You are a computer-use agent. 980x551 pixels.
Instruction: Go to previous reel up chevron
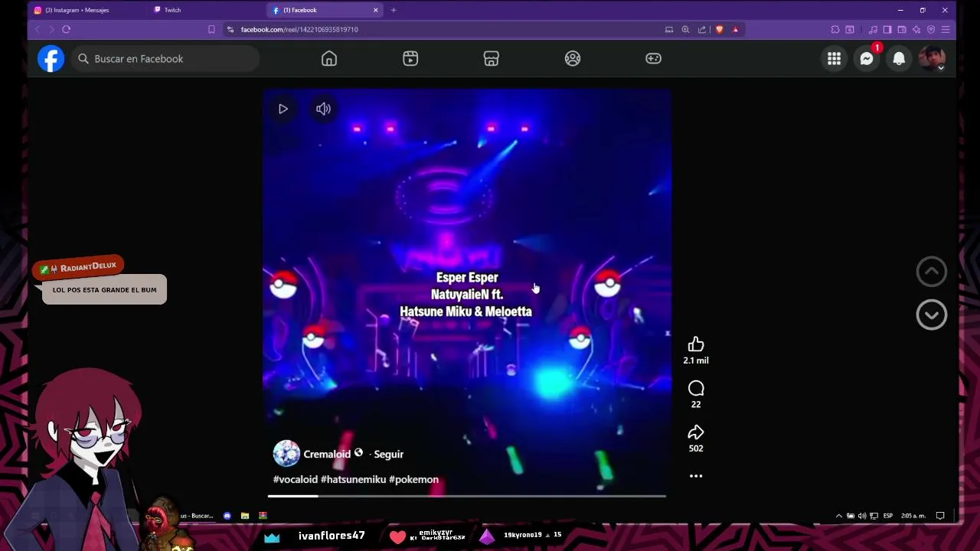tap(932, 272)
